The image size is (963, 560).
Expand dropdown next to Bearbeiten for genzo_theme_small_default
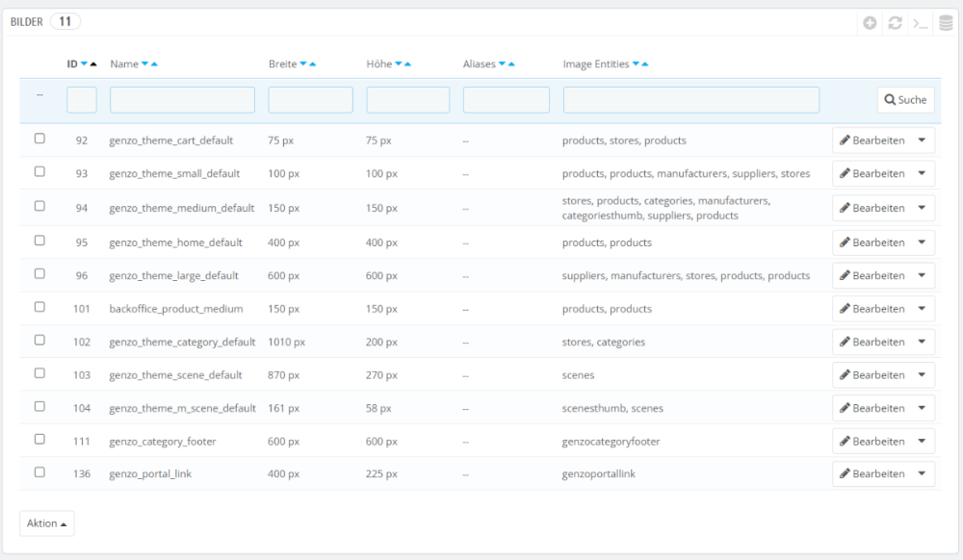coord(922,173)
